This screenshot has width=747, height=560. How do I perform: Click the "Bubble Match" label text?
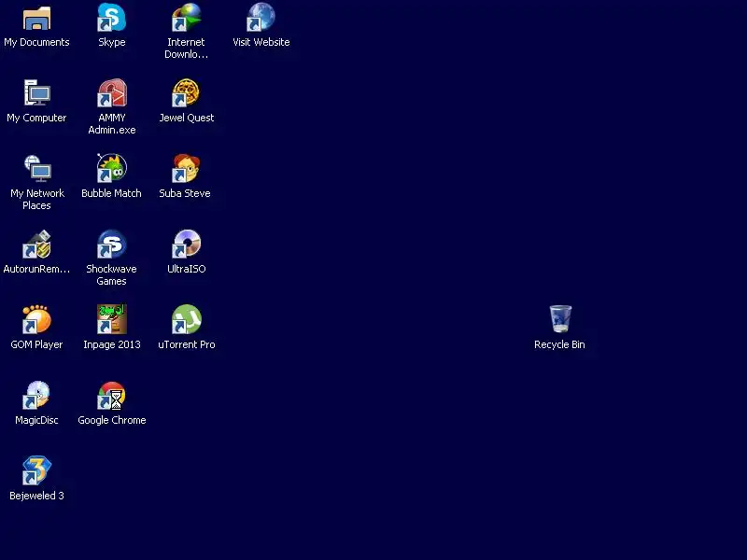111,193
